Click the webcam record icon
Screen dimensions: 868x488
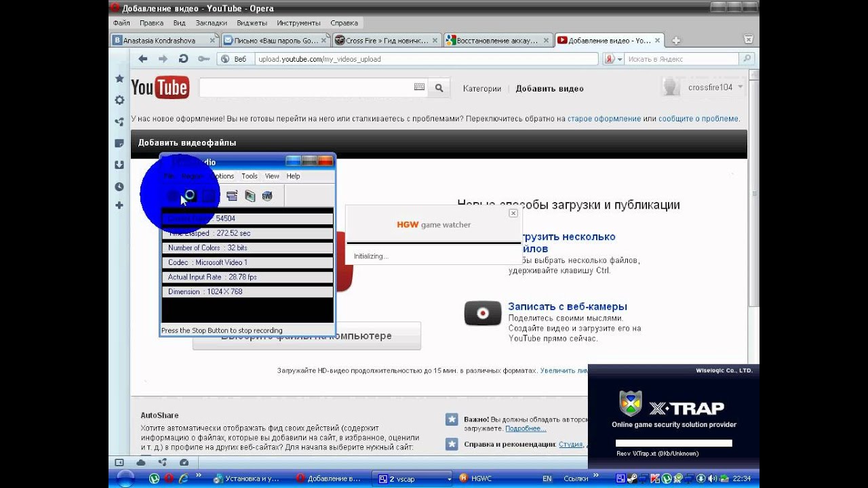pyautogui.click(x=482, y=313)
